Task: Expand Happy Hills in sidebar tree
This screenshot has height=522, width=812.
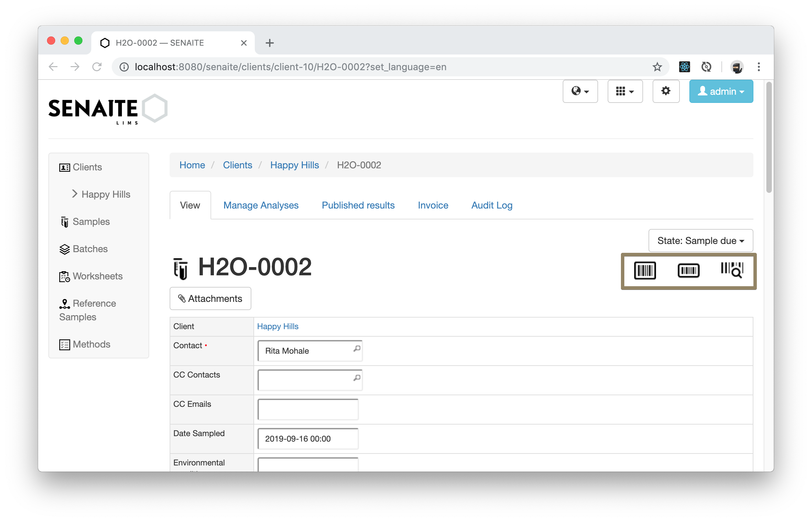Action: pyautogui.click(x=75, y=194)
